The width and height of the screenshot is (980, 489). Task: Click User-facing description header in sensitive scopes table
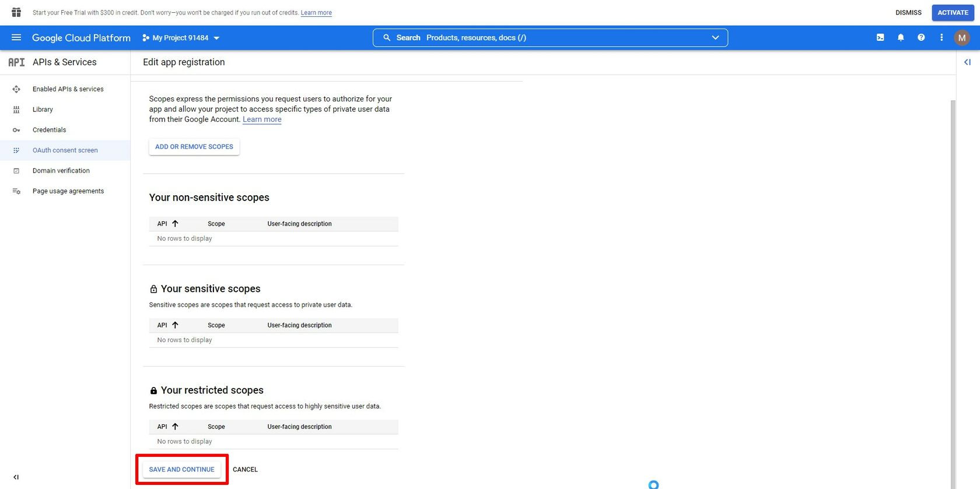(299, 325)
